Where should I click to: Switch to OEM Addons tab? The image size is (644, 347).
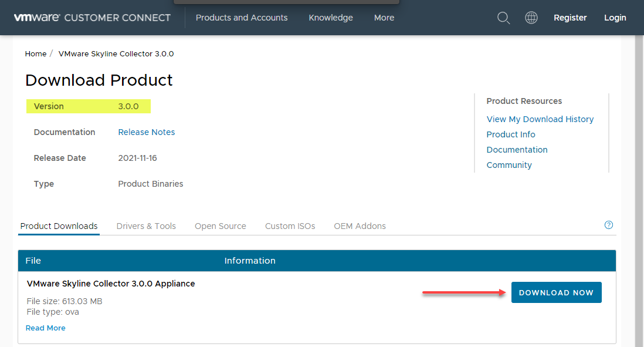pos(360,226)
